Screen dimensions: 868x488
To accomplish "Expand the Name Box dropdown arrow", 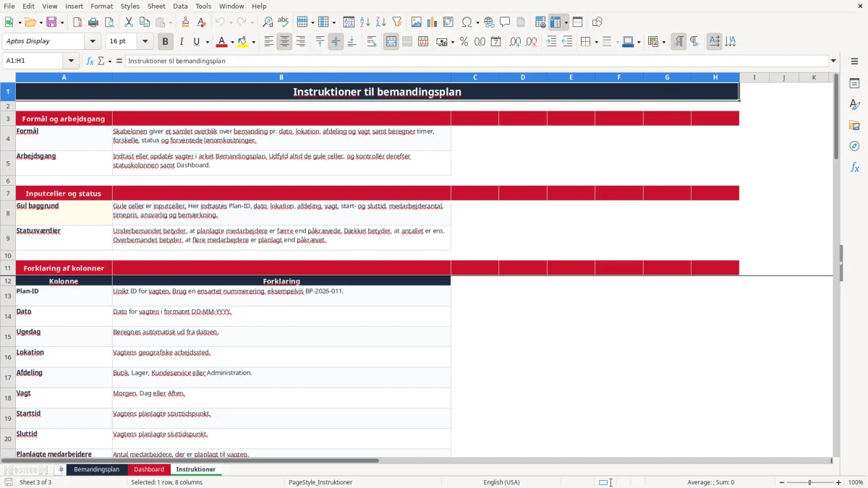I will (71, 61).
